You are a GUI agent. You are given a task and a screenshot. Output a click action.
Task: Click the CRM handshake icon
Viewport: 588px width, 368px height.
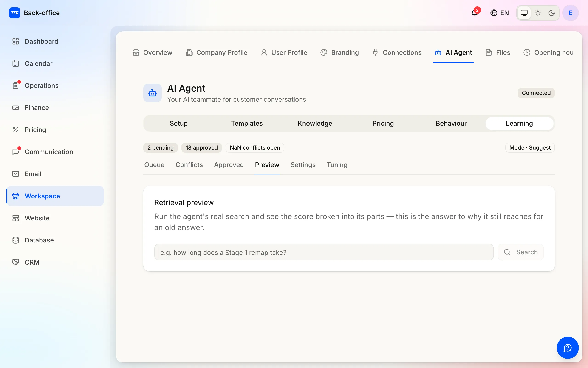pyautogui.click(x=16, y=262)
